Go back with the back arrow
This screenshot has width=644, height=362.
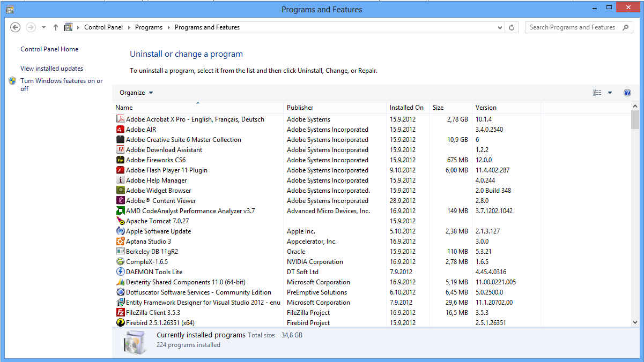(15, 27)
